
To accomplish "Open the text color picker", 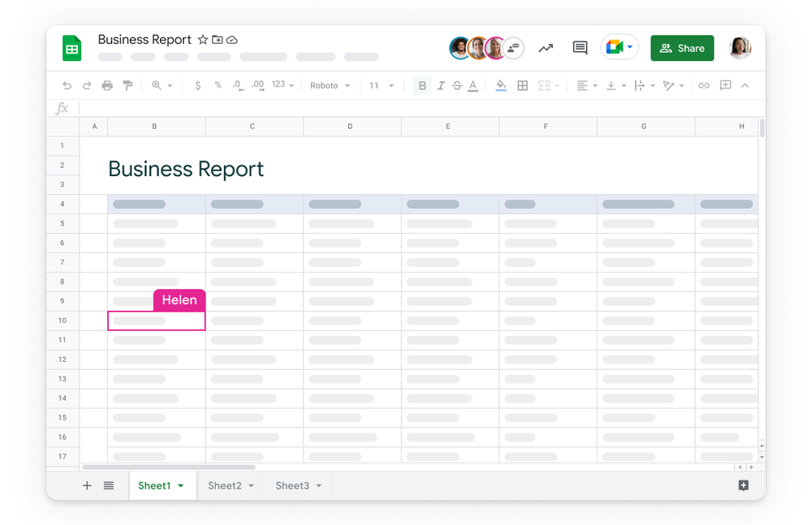I will pos(473,85).
